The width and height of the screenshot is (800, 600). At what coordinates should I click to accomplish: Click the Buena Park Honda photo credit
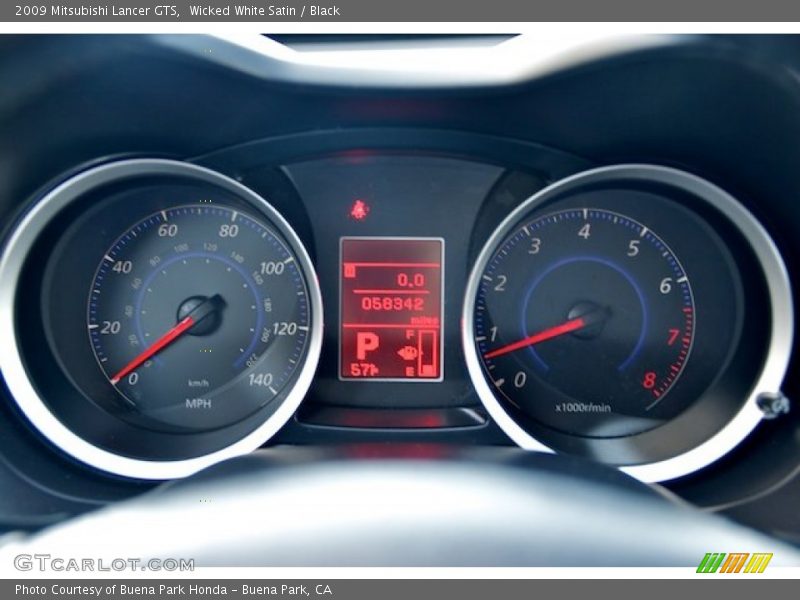pyautogui.click(x=173, y=590)
